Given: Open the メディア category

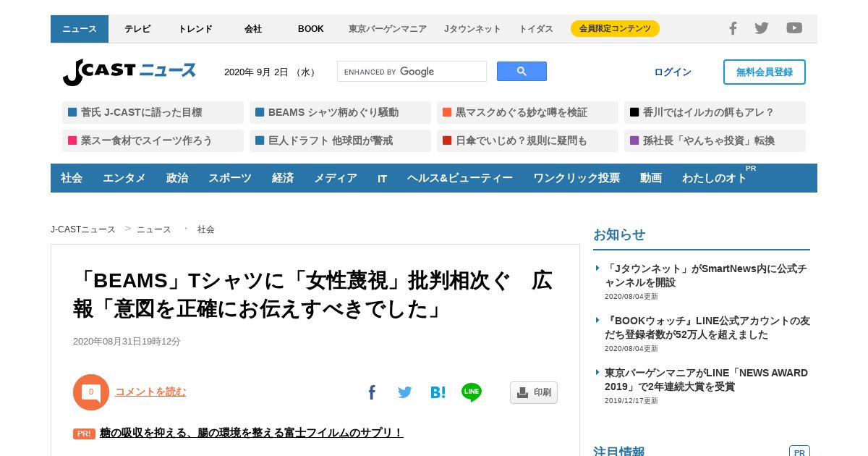Looking at the screenshot, I should (x=336, y=178).
